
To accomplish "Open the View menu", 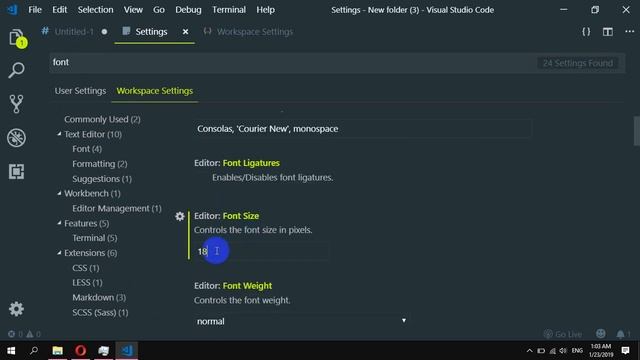I will tap(133, 10).
